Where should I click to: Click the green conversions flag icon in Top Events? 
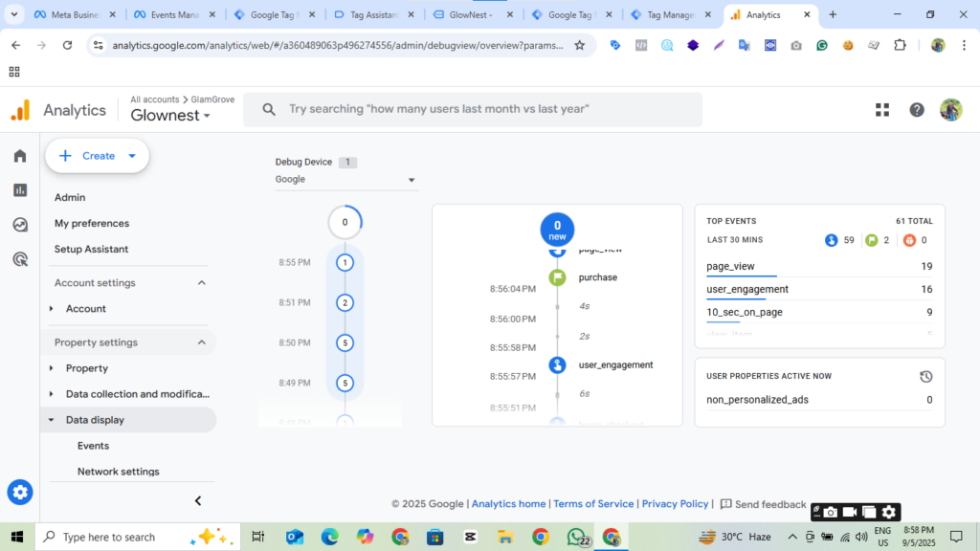[x=872, y=240]
